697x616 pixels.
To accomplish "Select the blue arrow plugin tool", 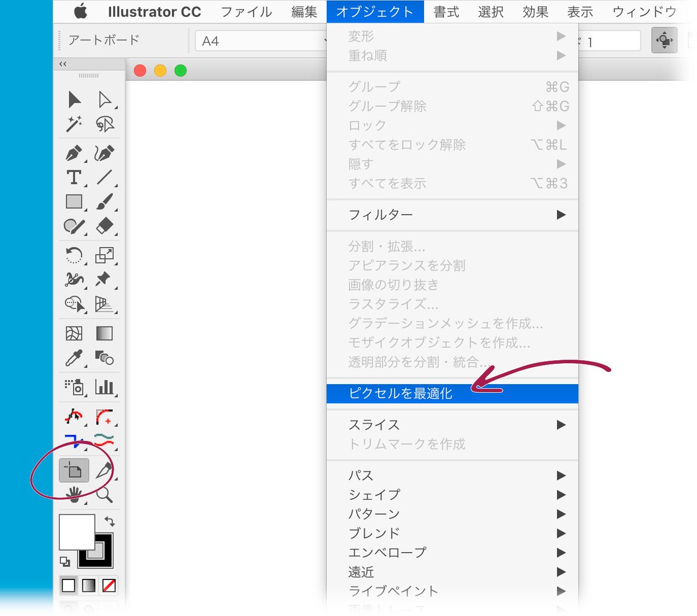I will [x=74, y=440].
